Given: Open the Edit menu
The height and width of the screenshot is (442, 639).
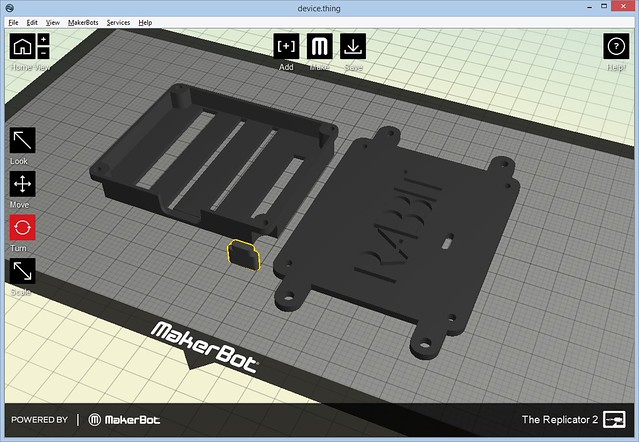Looking at the screenshot, I should pos(33,21).
